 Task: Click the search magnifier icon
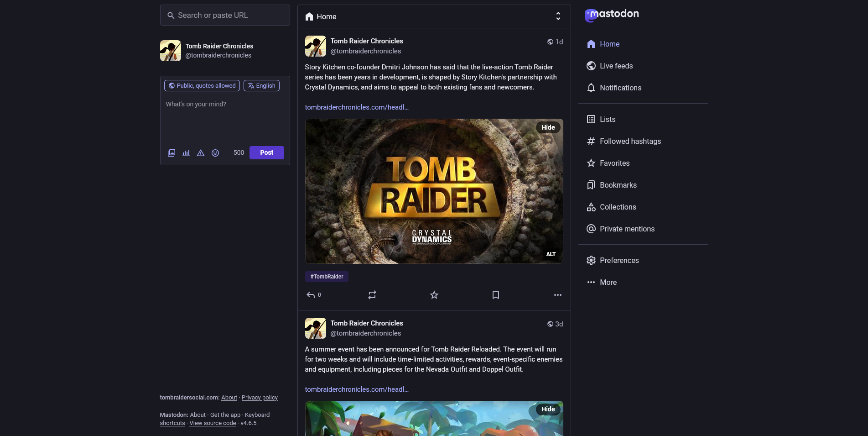(171, 16)
